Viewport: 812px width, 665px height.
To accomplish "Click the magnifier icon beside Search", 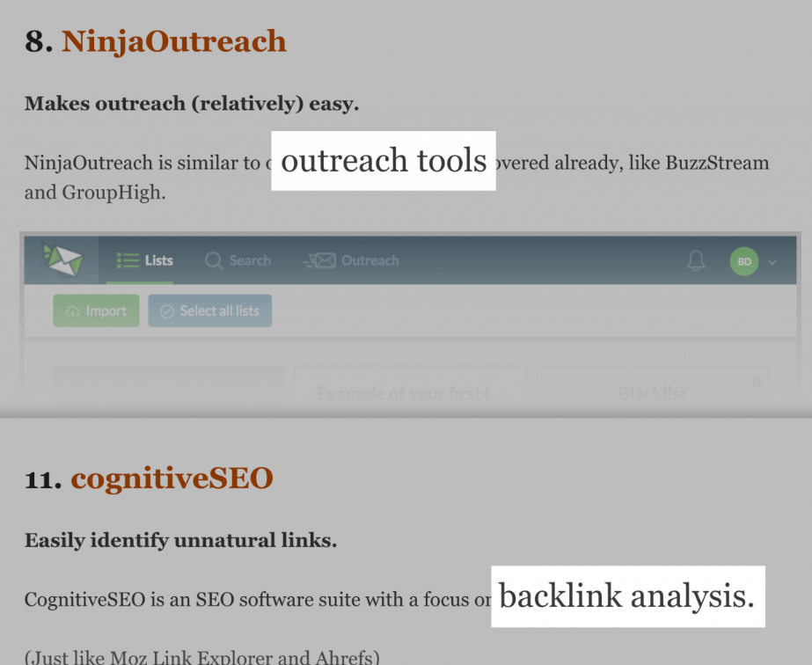I will (x=214, y=260).
